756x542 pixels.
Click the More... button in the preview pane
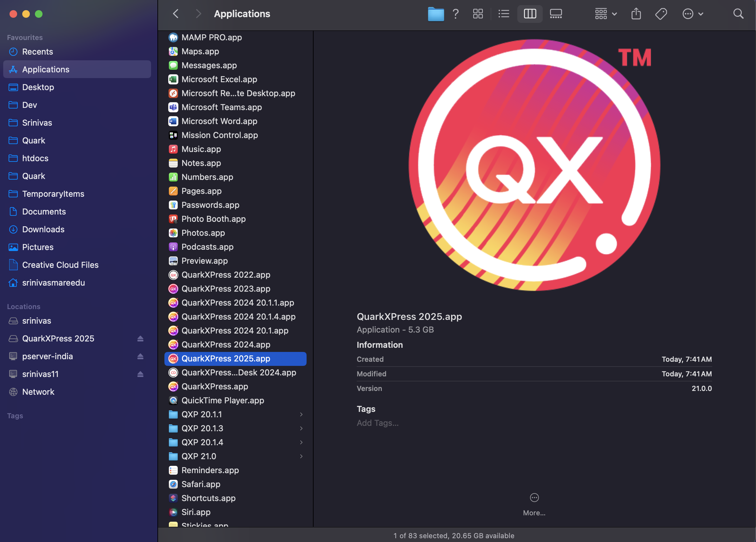coord(534,504)
